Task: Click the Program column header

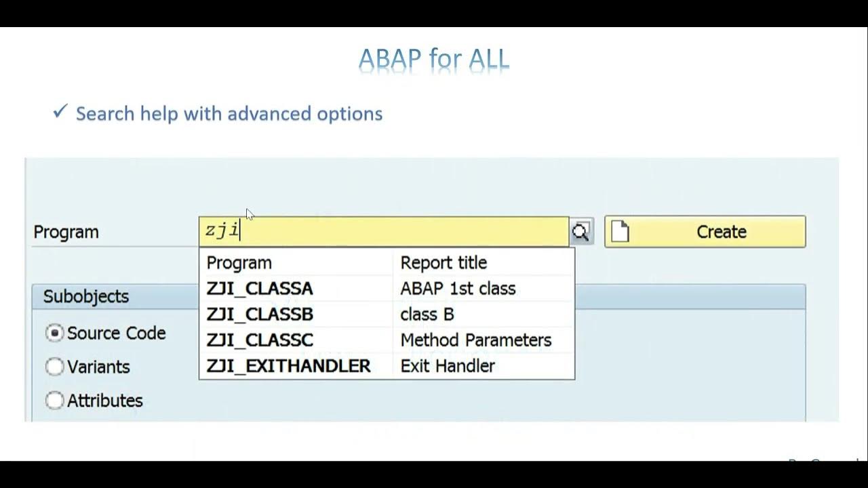Action: [239, 262]
